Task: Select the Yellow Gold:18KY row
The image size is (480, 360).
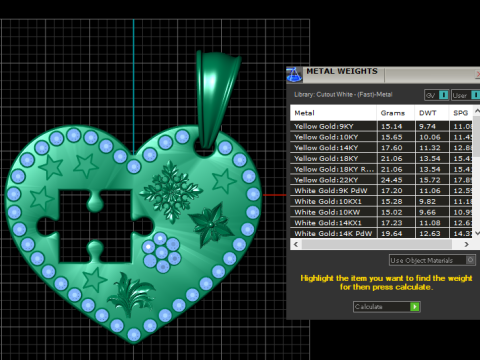Action: [381, 158]
